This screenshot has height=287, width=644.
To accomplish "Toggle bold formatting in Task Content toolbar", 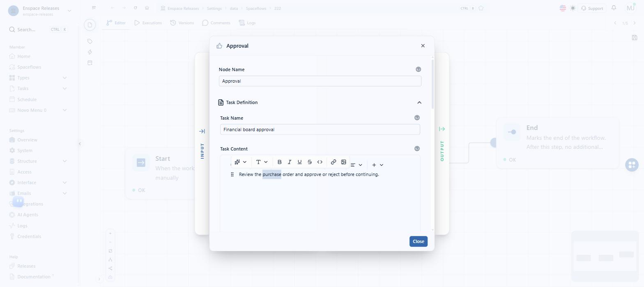I will tap(280, 162).
